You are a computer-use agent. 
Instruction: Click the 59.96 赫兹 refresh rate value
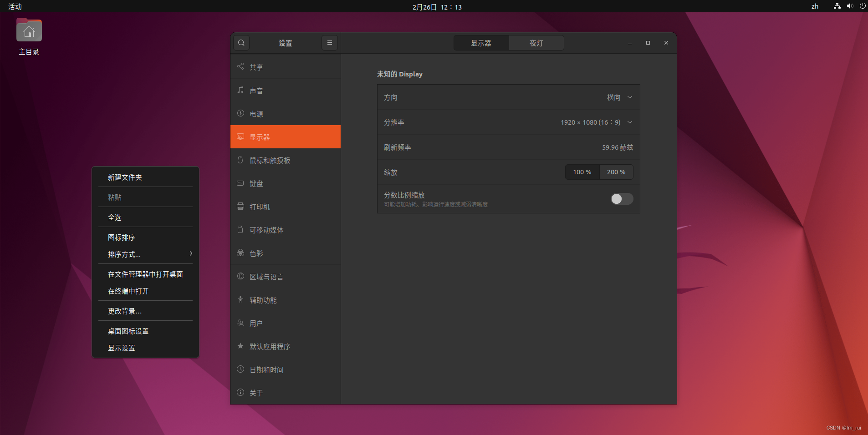point(618,147)
